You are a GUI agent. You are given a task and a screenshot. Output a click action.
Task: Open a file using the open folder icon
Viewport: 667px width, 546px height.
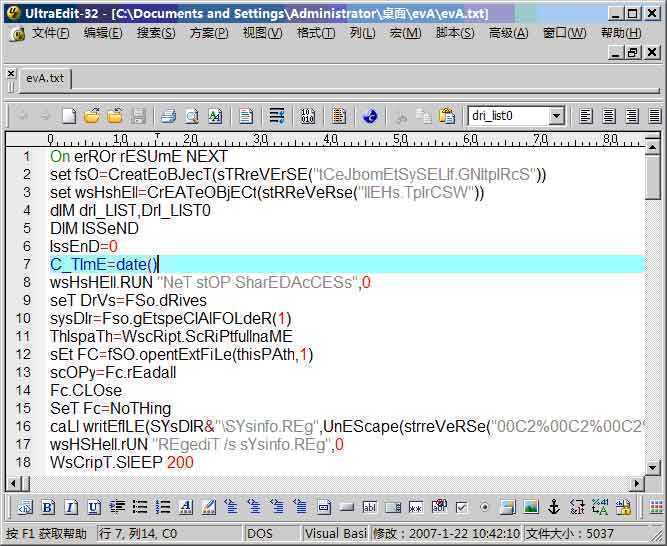coord(91,116)
